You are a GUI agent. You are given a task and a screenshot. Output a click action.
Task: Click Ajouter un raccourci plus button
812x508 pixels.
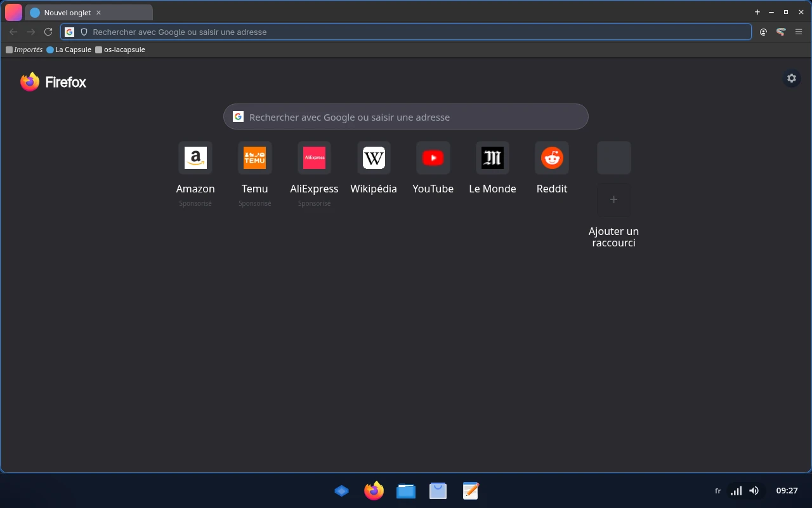pos(613,199)
